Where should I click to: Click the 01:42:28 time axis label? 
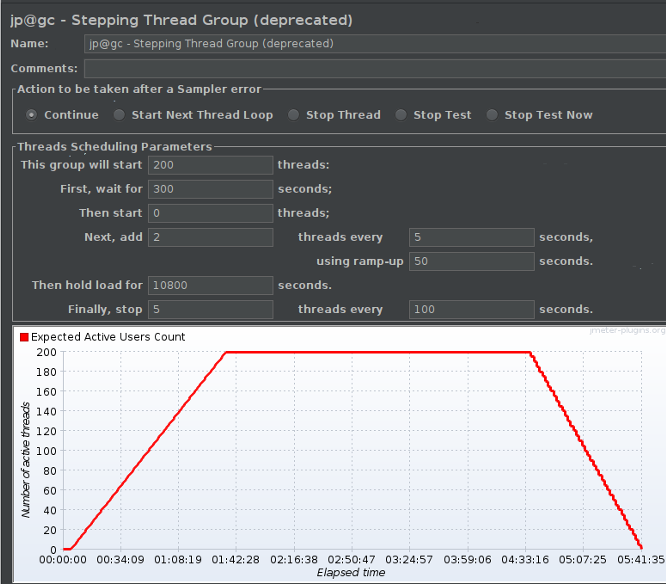point(236,560)
